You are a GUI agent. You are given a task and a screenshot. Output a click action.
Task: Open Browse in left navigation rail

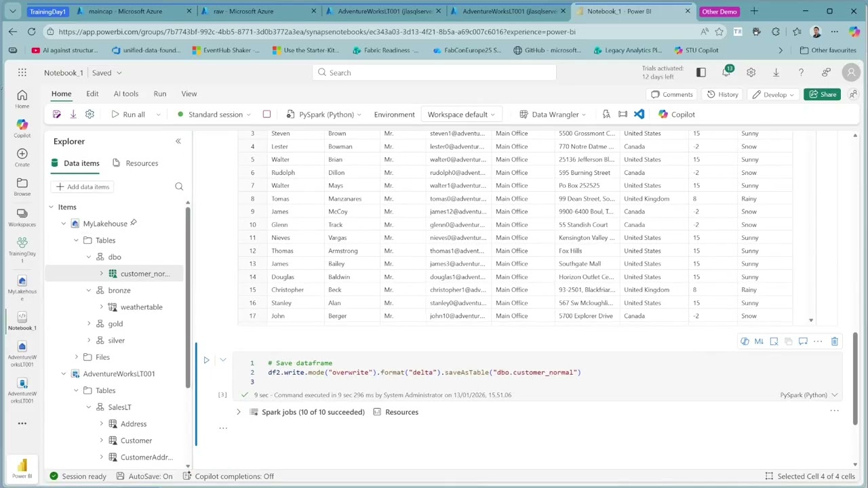pos(22,186)
